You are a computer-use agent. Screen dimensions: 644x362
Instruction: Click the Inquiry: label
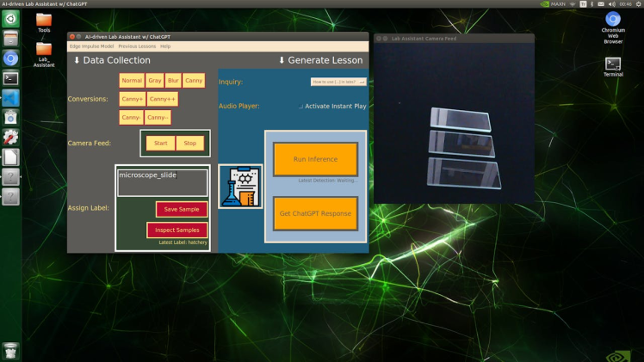pos(231,82)
